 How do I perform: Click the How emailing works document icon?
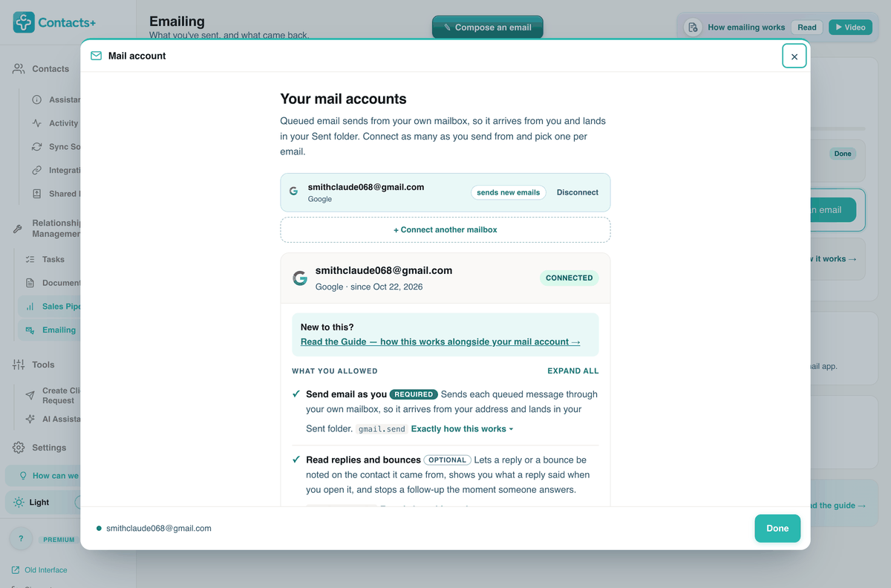(x=693, y=27)
